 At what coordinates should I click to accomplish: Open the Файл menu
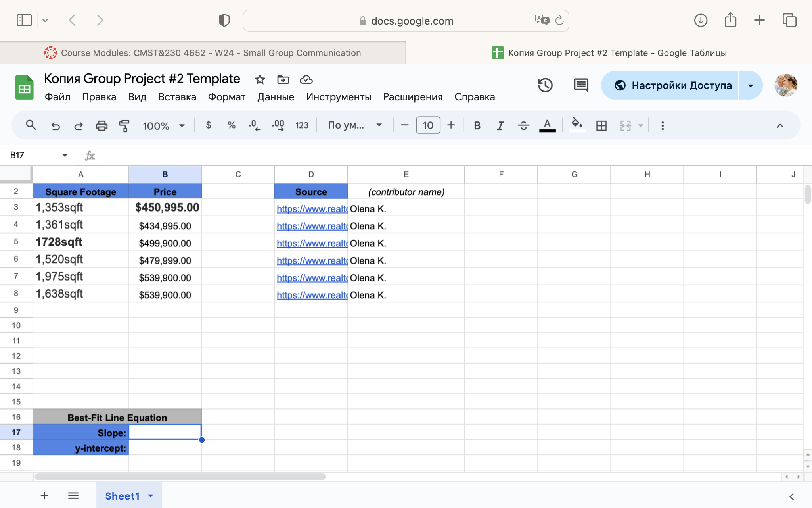click(x=57, y=97)
